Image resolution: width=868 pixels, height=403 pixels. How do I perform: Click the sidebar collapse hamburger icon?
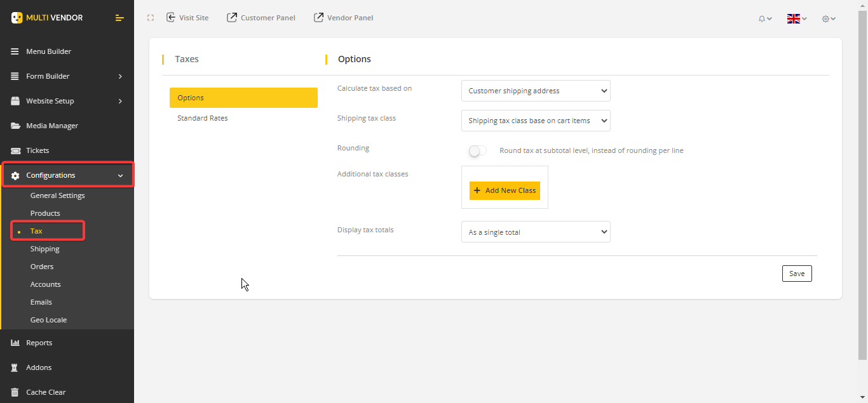click(x=119, y=18)
